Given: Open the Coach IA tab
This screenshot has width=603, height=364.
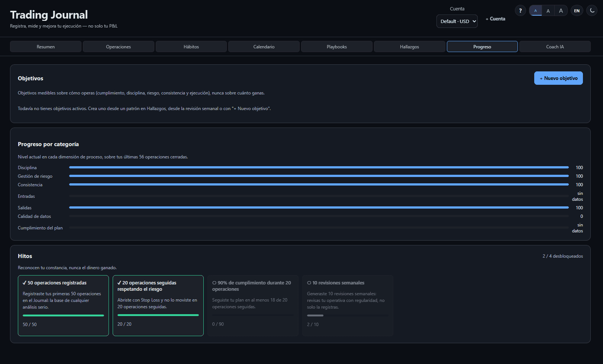Looking at the screenshot, I should (x=555, y=46).
